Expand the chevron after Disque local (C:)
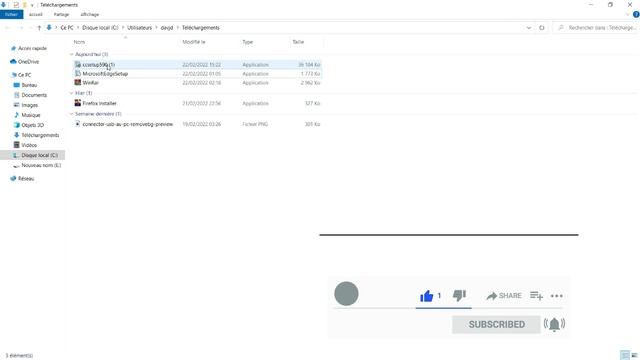This screenshot has height=360, width=640. [123, 28]
